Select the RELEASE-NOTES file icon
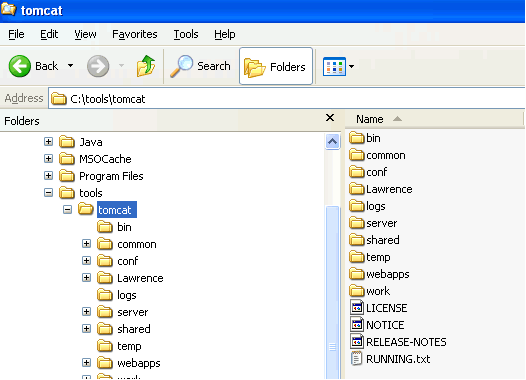Viewport: 526px width, 380px height. (x=357, y=341)
